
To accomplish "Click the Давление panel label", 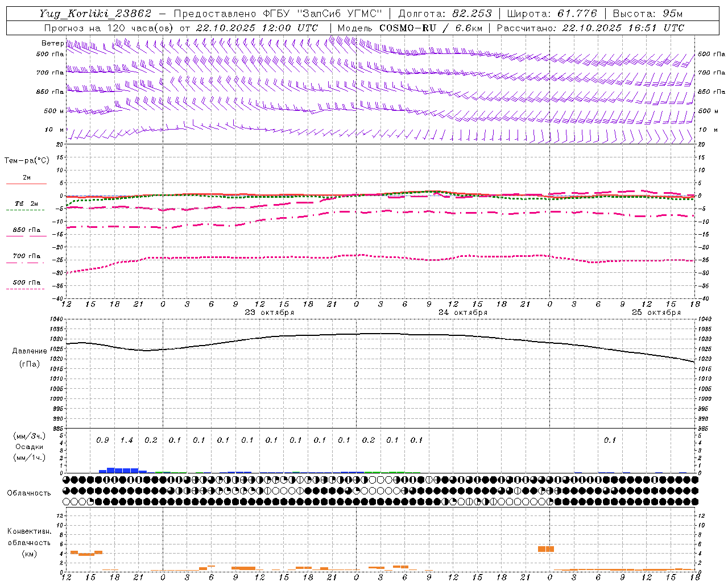I will (30, 351).
